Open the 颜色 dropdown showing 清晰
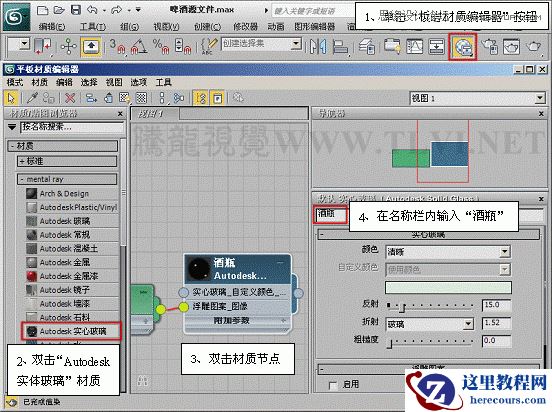The height and width of the screenshot is (412, 552). (504, 251)
